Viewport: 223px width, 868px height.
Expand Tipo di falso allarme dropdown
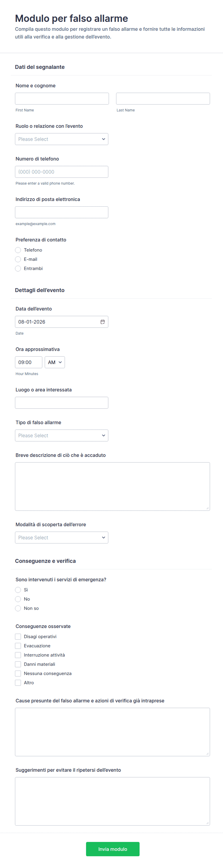click(62, 435)
